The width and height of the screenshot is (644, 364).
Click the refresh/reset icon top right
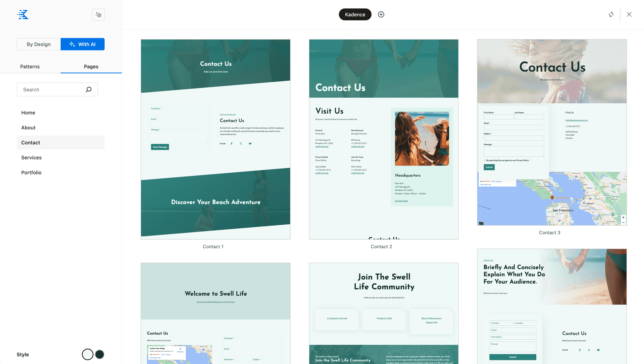point(611,14)
